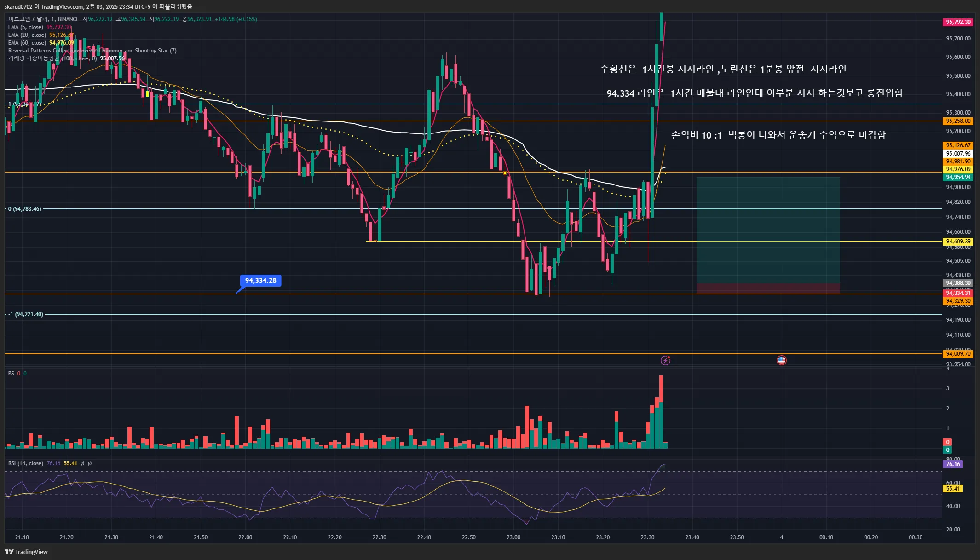The height and width of the screenshot is (560, 980).
Task: Click the TradingView logo at bottom left
Action: click(x=26, y=552)
